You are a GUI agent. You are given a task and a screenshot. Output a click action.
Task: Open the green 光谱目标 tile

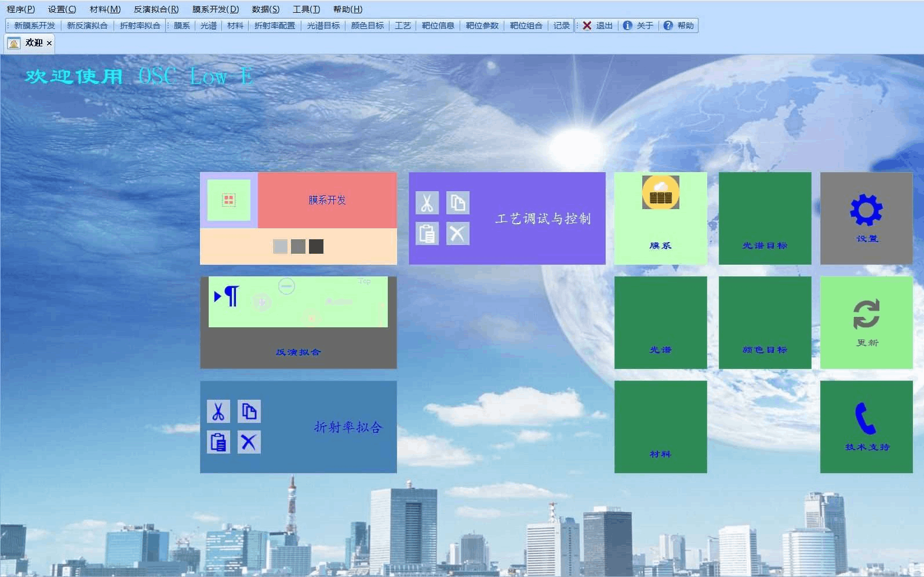[765, 218]
